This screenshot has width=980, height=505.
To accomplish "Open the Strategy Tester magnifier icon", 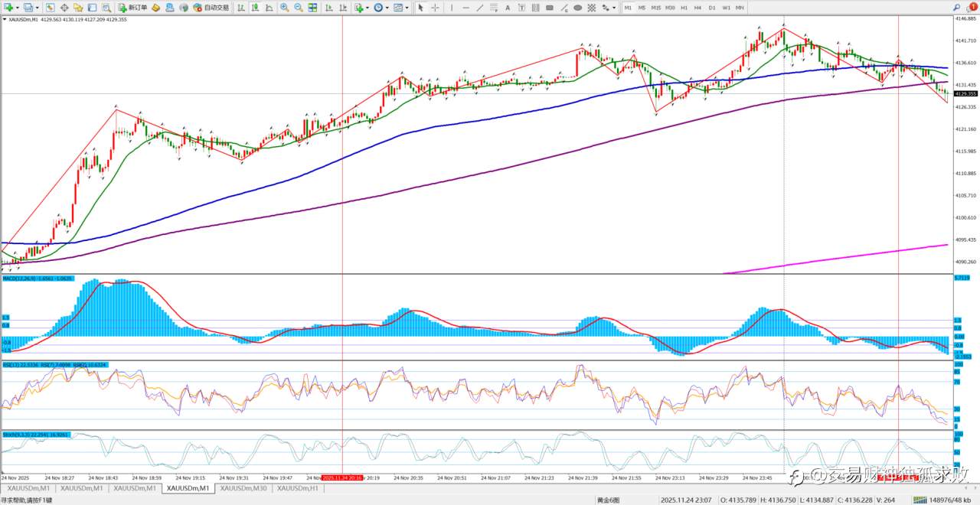I will [106, 8].
